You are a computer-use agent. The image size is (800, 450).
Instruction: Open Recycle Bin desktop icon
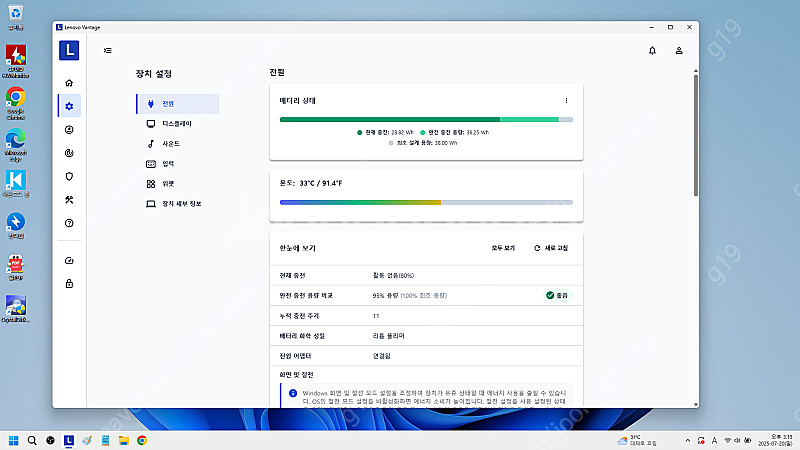(16, 17)
